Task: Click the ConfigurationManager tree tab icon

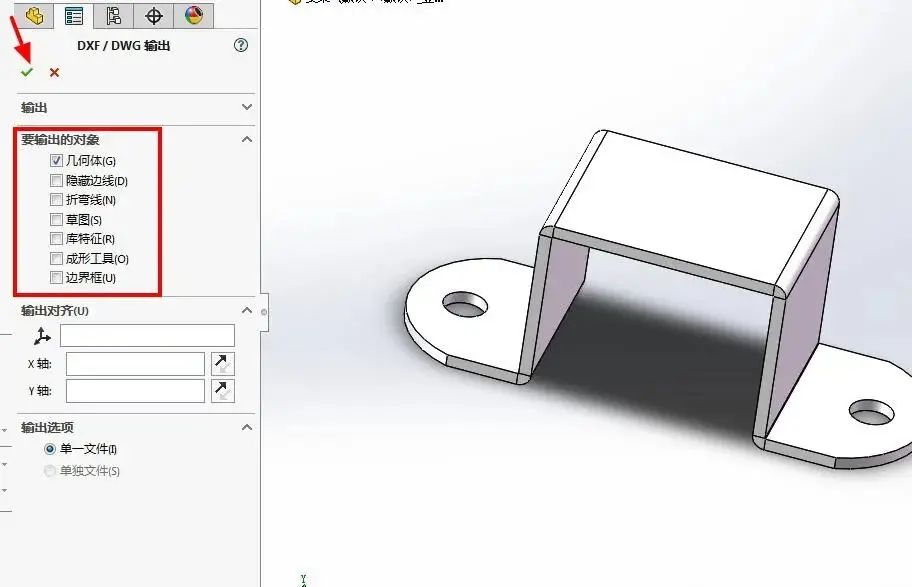Action: (113, 15)
